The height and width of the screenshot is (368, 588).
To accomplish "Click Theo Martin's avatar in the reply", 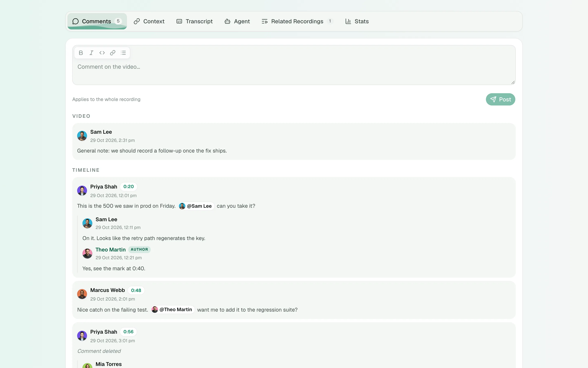I will pos(87,253).
